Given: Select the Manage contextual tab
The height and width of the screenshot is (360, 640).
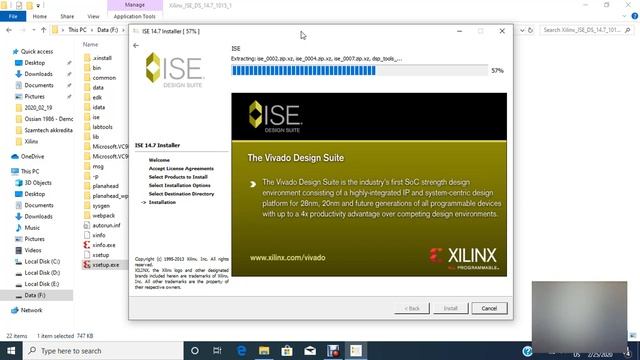Looking at the screenshot, I should coord(135,5).
